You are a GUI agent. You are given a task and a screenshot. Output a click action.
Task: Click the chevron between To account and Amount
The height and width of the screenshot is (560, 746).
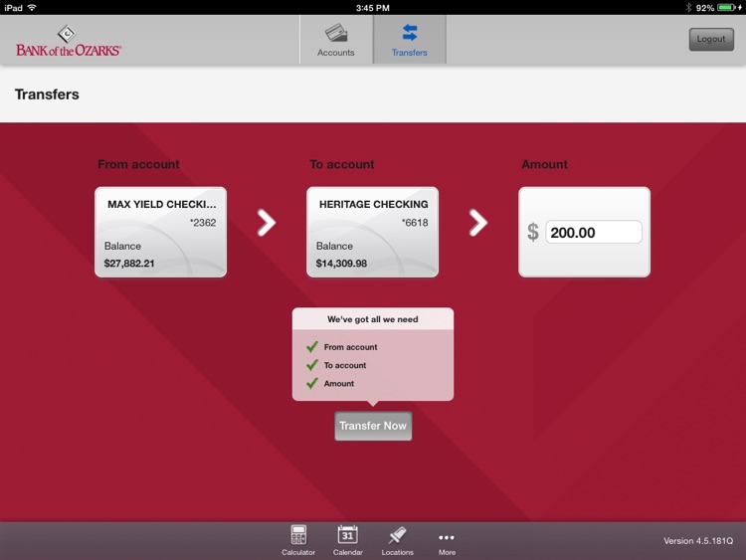click(478, 223)
